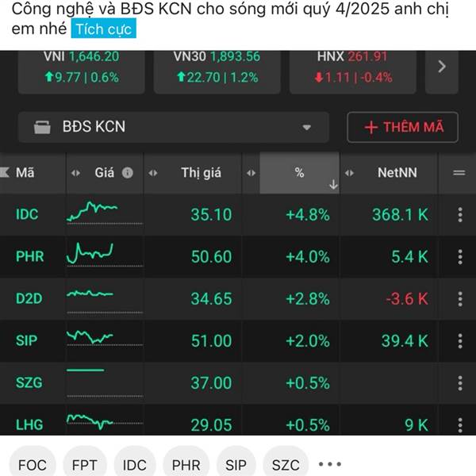Open the three-dot menu for IDC row

460,214
